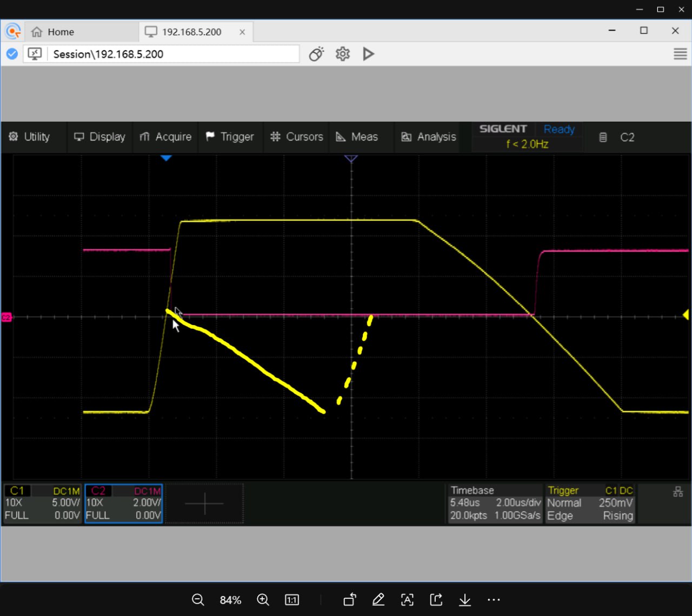Click the text recognition icon
The width and height of the screenshot is (692, 616).
[x=407, y=600]
